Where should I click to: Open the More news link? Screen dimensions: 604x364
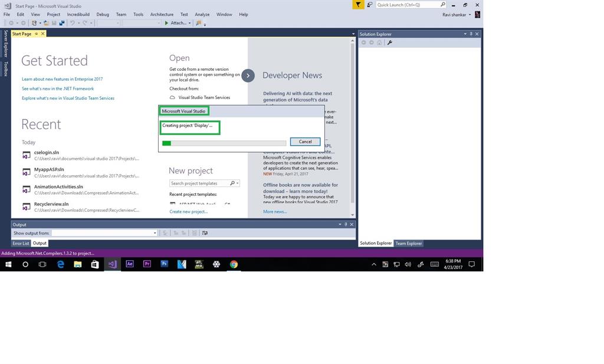(x=275, y=211)
